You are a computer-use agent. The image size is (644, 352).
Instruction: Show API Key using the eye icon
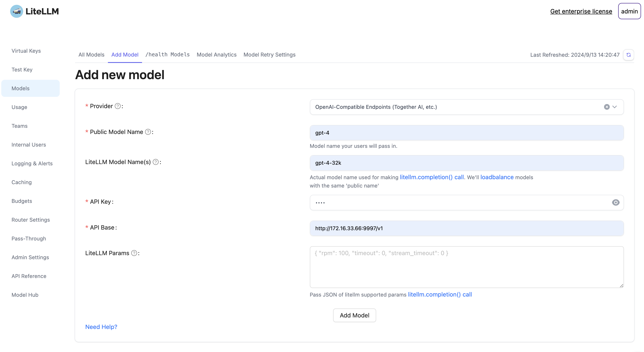[x=615, y=202]
